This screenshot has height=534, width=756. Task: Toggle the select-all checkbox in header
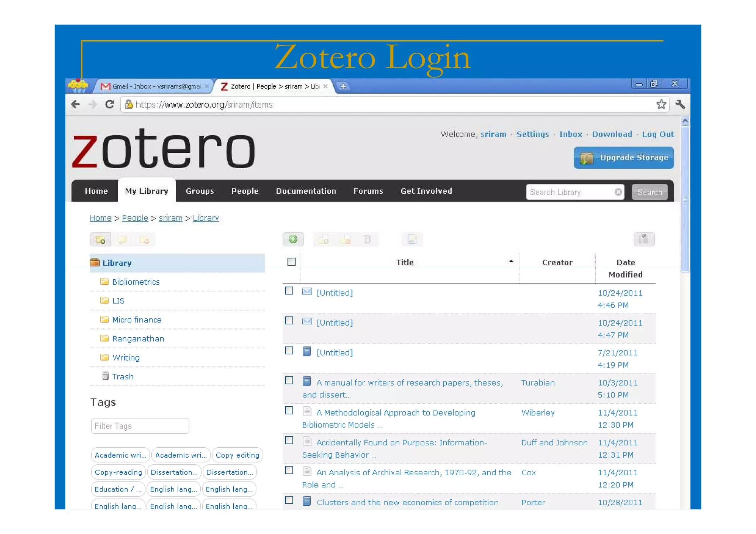[292, 262]
